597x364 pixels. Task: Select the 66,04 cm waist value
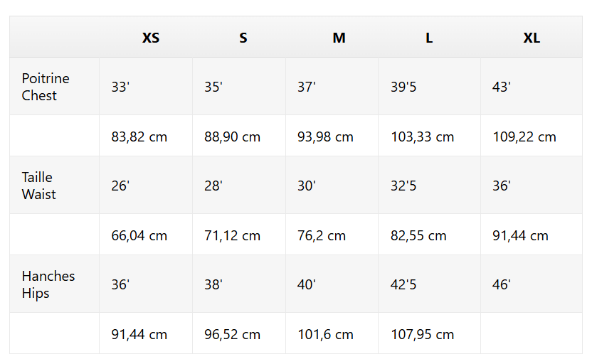click(x=139, y=235)
